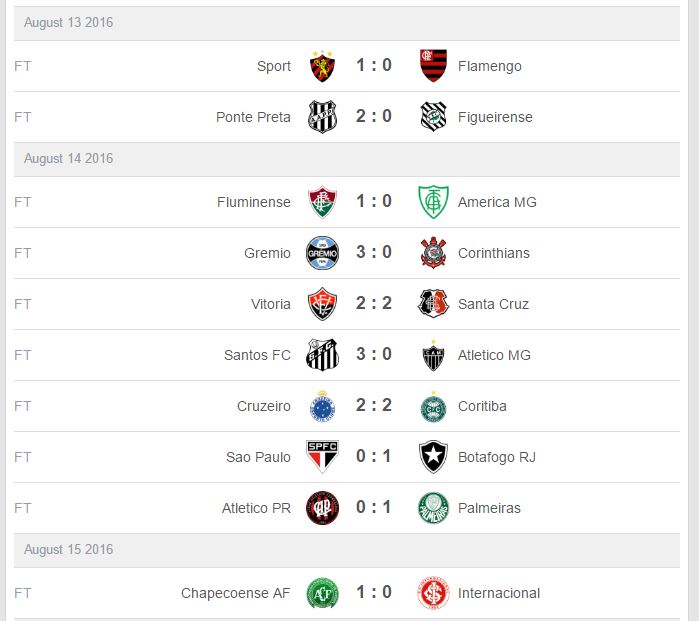The height and width of the screenshot is (621, 699).
Task: Select the Gremio circular badge
Action: pyautogui.click(x=322, y=253)
